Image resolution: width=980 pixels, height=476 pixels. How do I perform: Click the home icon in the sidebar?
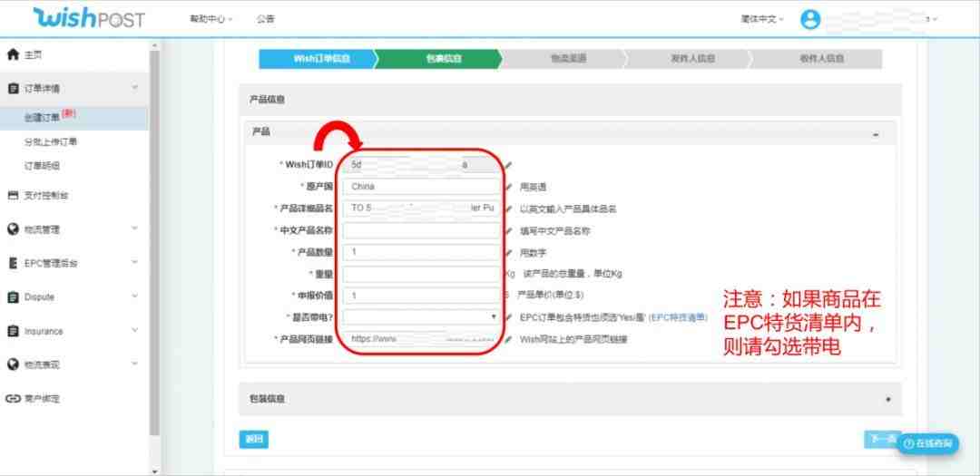(x=13, y=55)
